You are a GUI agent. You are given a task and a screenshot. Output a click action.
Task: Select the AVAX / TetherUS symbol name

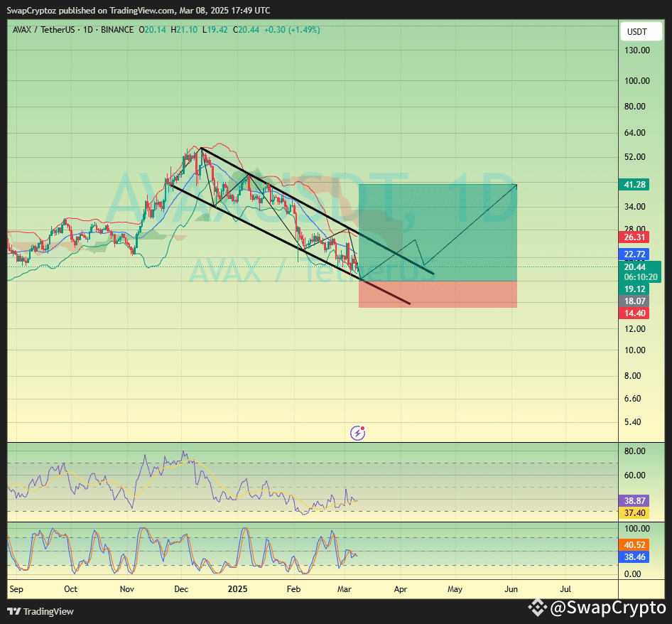point(43,30)
